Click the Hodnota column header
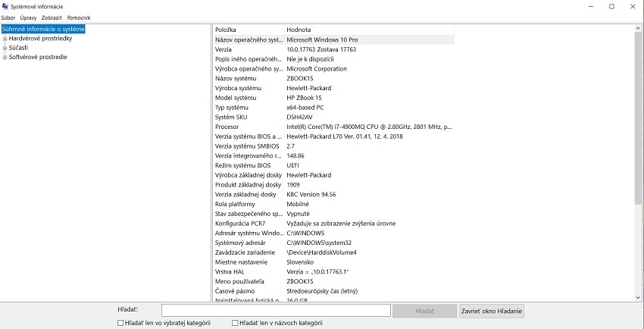644x329 pixels. pyautogui.click(x=369, y=29)
